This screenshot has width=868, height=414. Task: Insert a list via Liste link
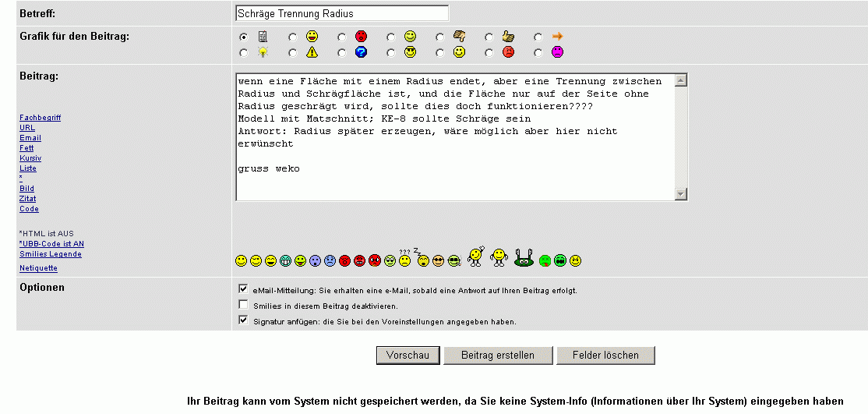click(x=28, y=168)
